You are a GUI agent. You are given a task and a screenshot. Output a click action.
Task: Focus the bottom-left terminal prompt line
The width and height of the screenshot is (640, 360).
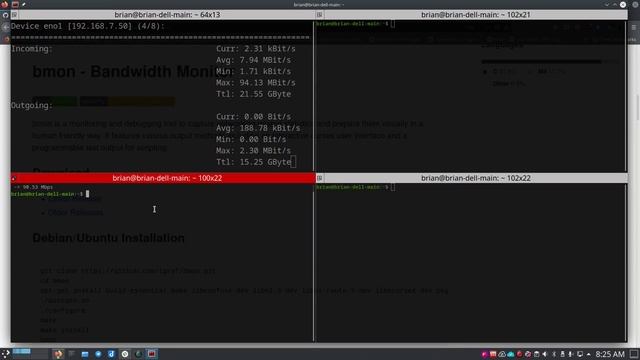tap(50, 194)
